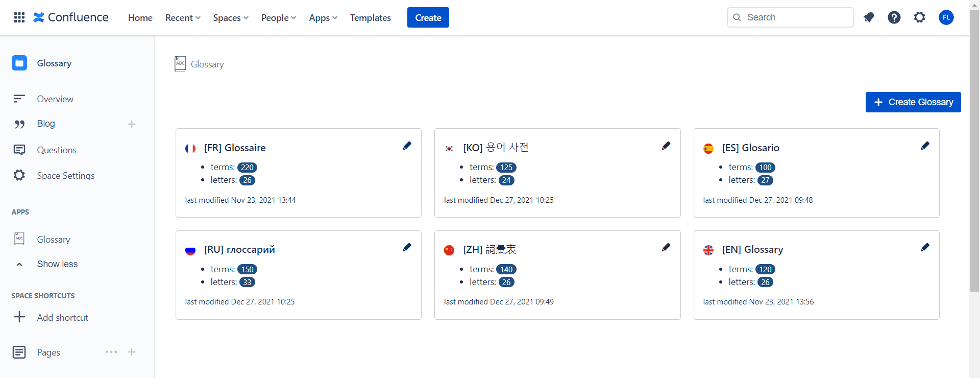Edit the [EN] Glossary glossary

tap(925, 247)
